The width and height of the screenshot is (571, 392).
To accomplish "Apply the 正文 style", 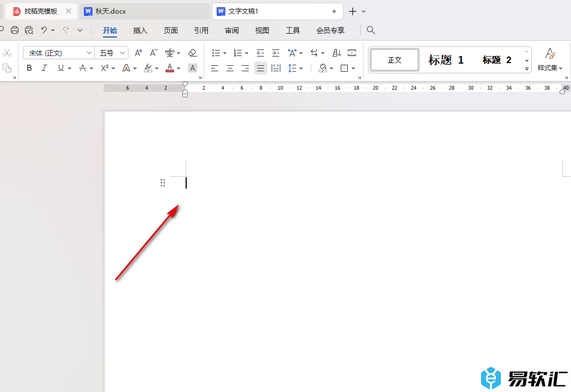I will coord(395,60).
